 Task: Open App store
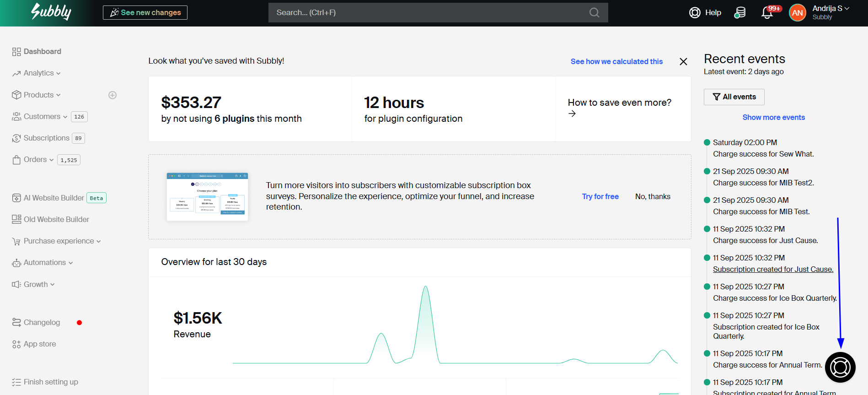(40, 344)
